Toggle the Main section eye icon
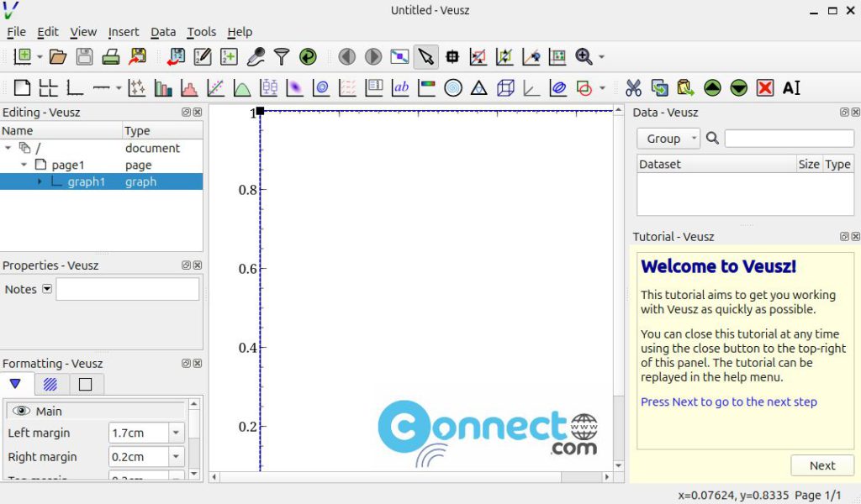The width and height of the screenshot is (861, 504). [x=21, y=412]
